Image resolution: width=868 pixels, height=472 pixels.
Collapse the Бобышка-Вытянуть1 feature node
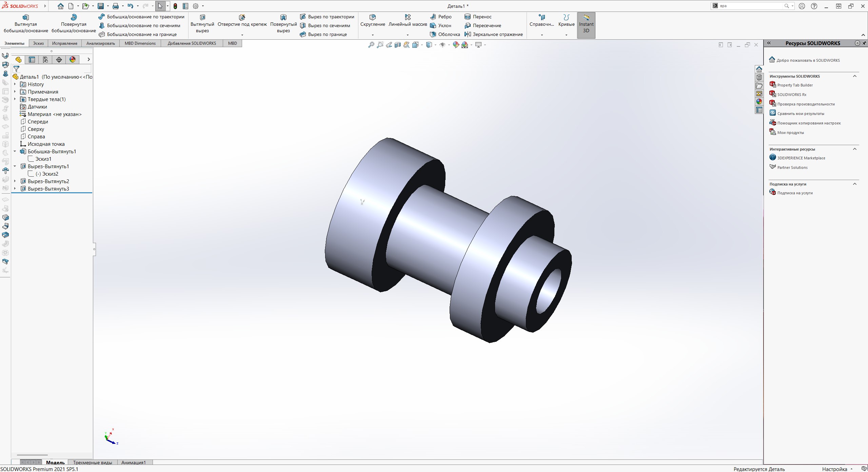[x=15, y=152]
